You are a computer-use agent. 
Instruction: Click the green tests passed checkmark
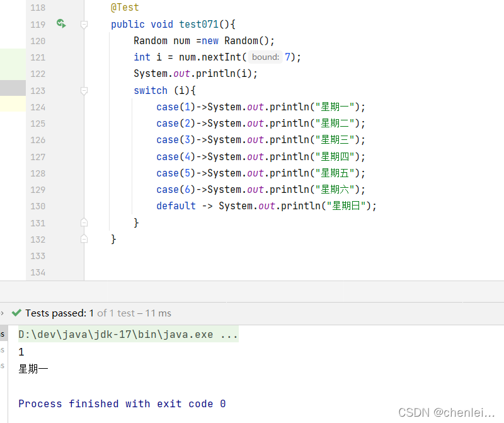point(16,313)
